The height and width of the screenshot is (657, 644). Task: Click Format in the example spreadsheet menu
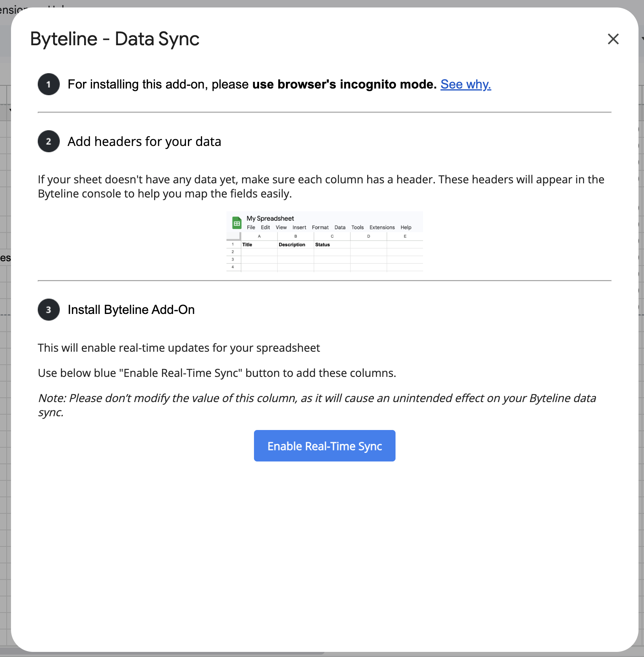coord(320,227)
